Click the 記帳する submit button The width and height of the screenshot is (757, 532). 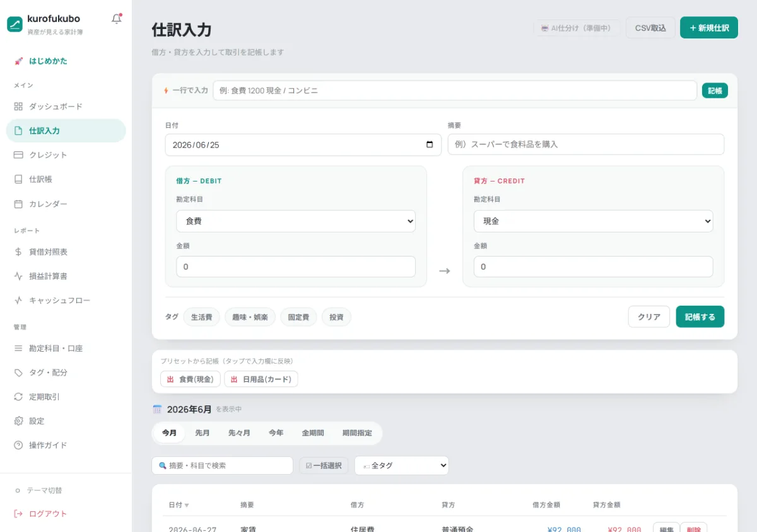[700, 317]
